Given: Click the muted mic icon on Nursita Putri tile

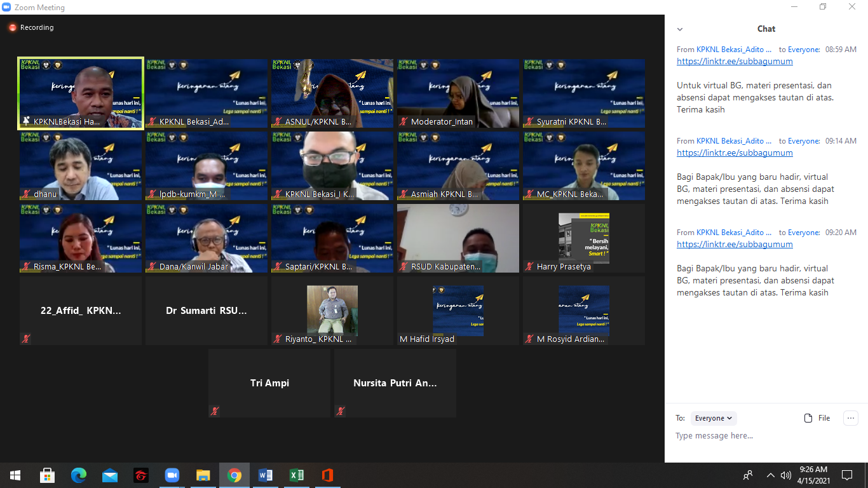Looking at the screenshot, I should 341,411.
